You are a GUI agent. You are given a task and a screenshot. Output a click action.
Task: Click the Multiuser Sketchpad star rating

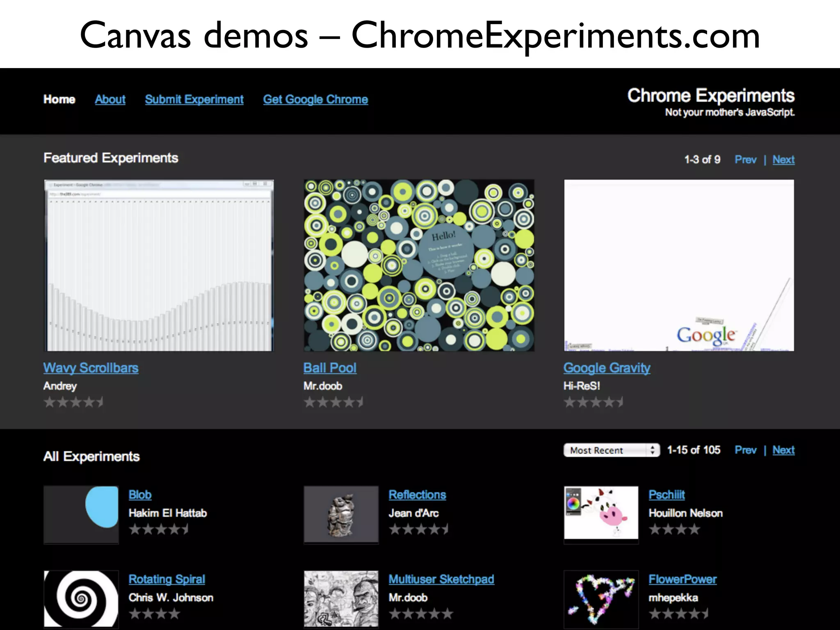tap(421, 614)
